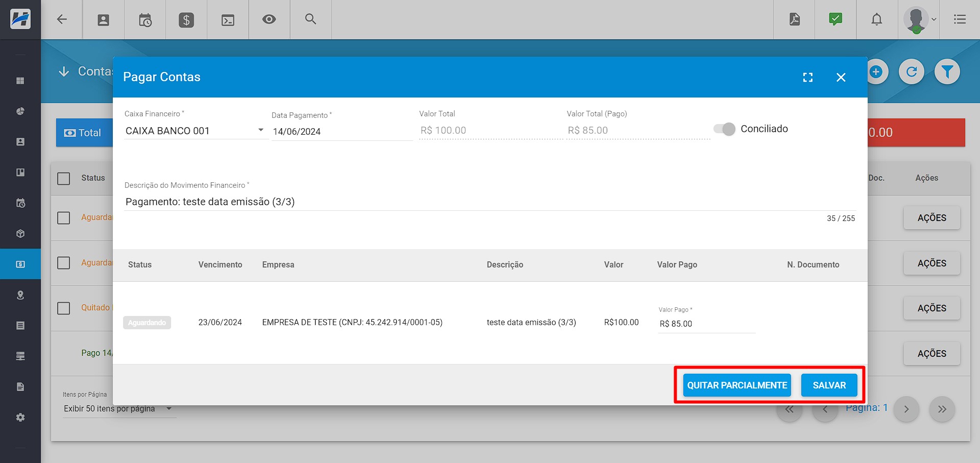
Task: Open the contacts person icon in toolbar
Action: click(x=103, y=20)
